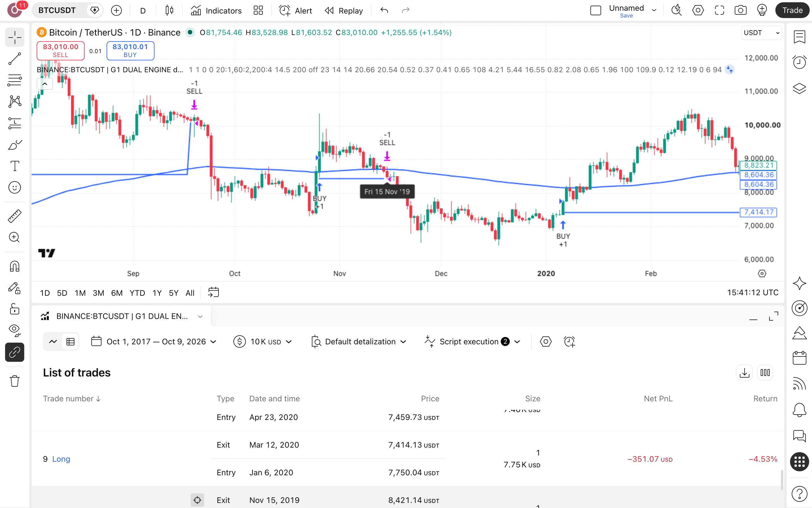Image resolution: width=812 pixels, height=508 pixels.
Task: Open the 10K USD capital dropdown
Action: point(263,342)
